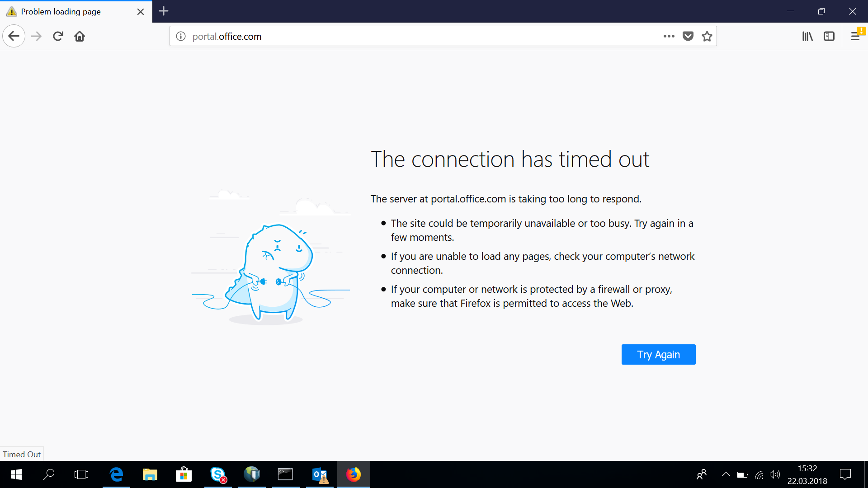Check battery status in system tray

tap(742, 474)
